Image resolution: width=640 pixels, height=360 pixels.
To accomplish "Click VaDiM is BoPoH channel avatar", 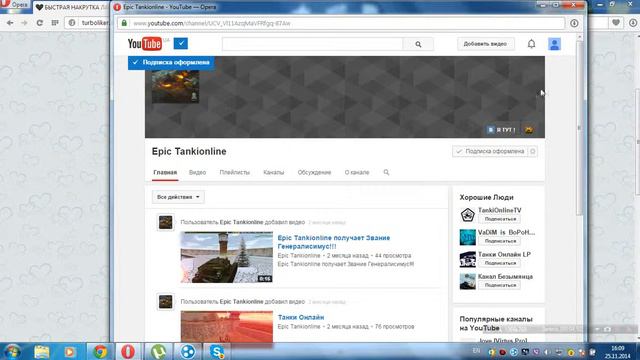I will coord(467,237).
